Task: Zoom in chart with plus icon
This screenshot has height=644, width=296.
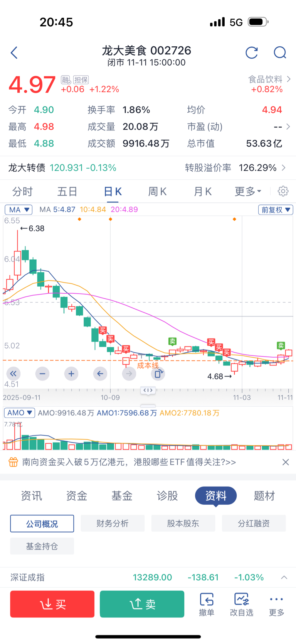Action: pyautogui.click(x=71, y=374)
